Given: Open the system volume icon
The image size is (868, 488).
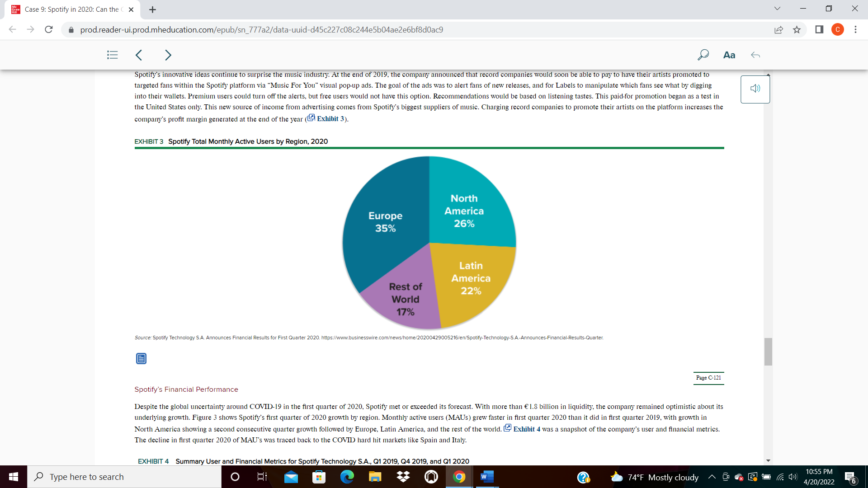Looking at the screenshot, I should pos(793,477).
